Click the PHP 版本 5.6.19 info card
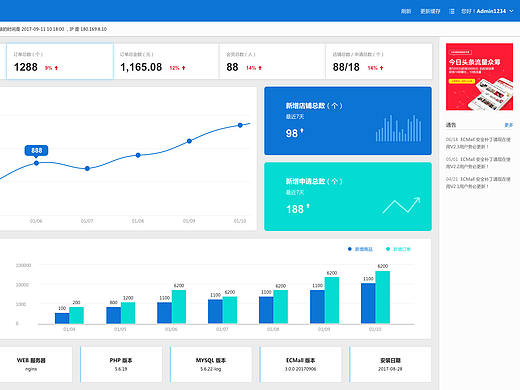 tap(121, 364)
